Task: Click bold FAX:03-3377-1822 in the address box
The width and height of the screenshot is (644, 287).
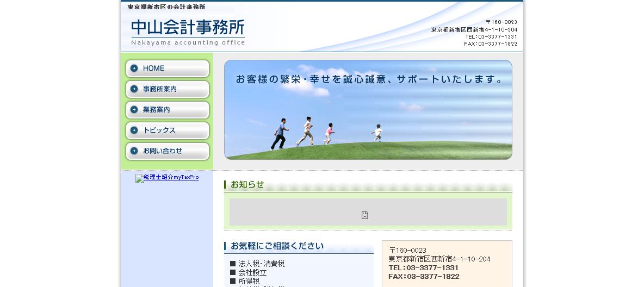Action: 424,276
